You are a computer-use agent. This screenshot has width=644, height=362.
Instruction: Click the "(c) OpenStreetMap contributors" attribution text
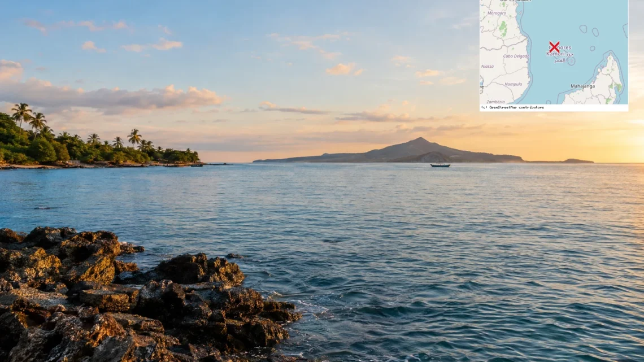[512, 107]
